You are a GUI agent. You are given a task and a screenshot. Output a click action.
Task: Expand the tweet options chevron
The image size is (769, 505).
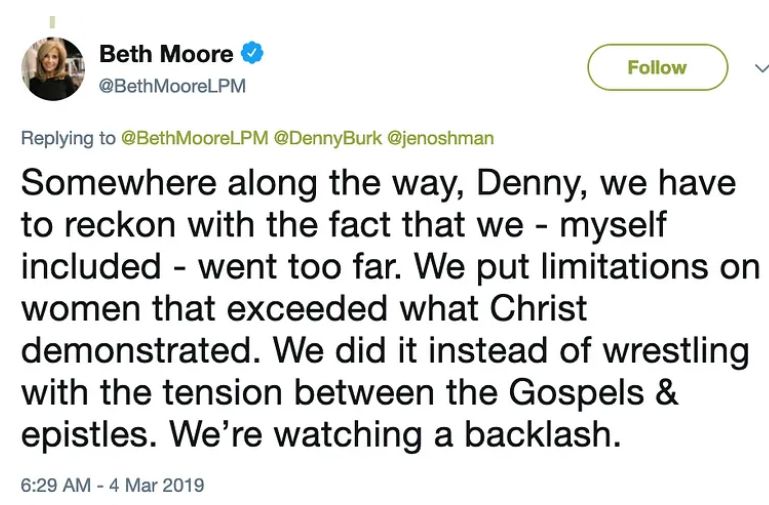(x=760, y=67)
